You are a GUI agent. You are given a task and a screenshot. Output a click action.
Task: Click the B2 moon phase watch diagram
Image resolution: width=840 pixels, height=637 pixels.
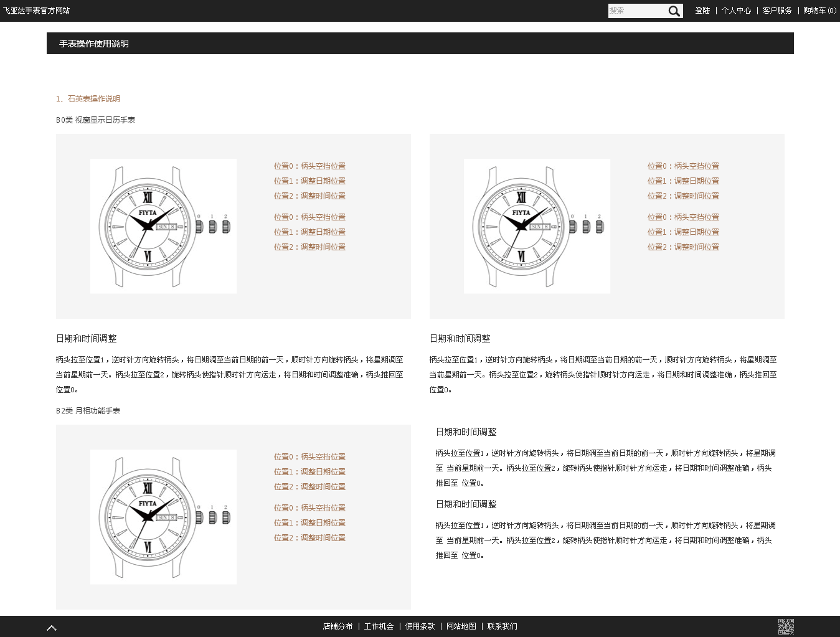click(x=163, y=517)
